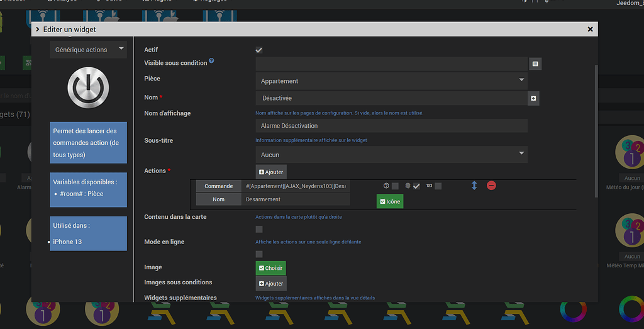Image resolution: width=644 pixels, height=329 pixels.
Task: Click the dialog's vertical scrollbar
Action: coord(596,131)
